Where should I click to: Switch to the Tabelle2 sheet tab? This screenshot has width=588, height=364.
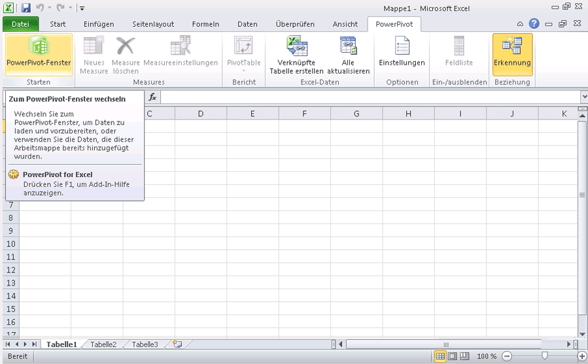[103, 344]
